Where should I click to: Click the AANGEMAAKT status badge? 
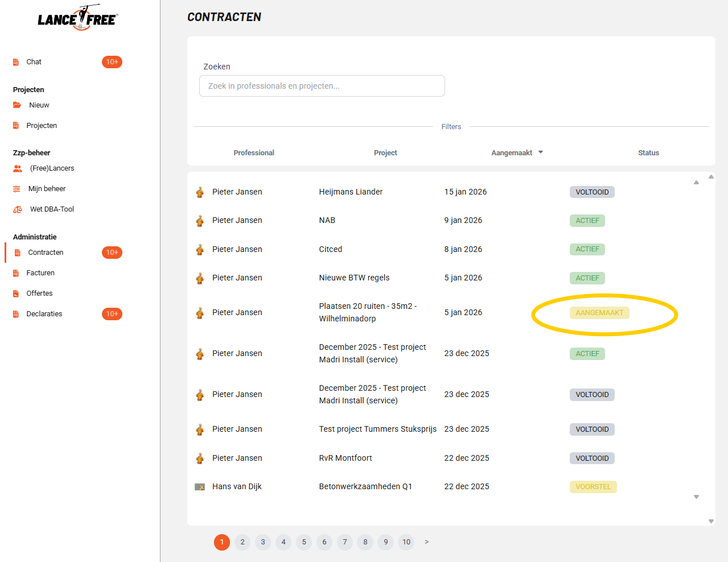599,313
